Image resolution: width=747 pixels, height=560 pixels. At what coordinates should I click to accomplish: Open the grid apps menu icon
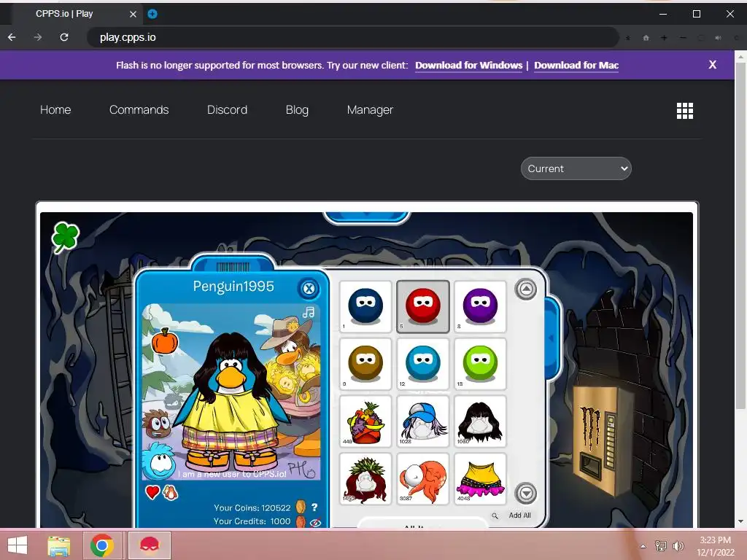tap(684, 111)
